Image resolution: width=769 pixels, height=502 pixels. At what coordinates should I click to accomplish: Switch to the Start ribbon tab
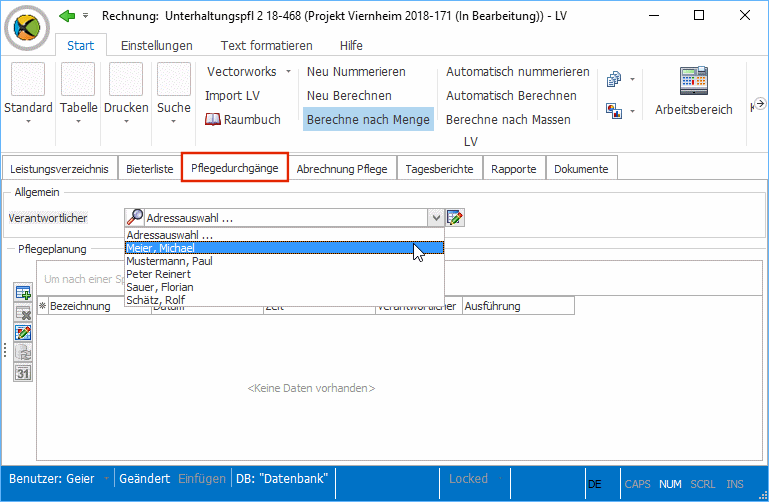(x=80, y=46)
